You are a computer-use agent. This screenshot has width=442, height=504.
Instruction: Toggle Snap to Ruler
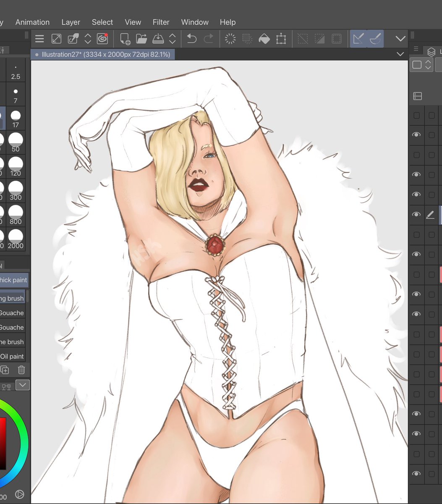(x=358, y=39)
